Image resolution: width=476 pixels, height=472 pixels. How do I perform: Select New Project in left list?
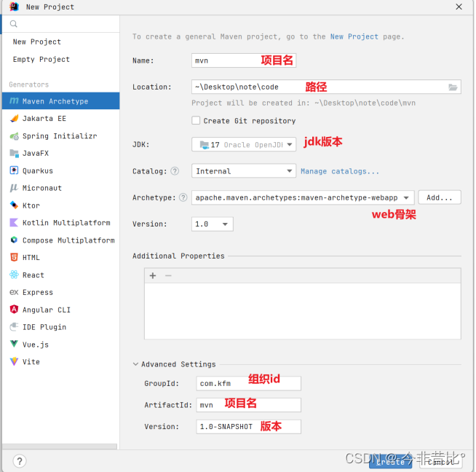(60, 42)
